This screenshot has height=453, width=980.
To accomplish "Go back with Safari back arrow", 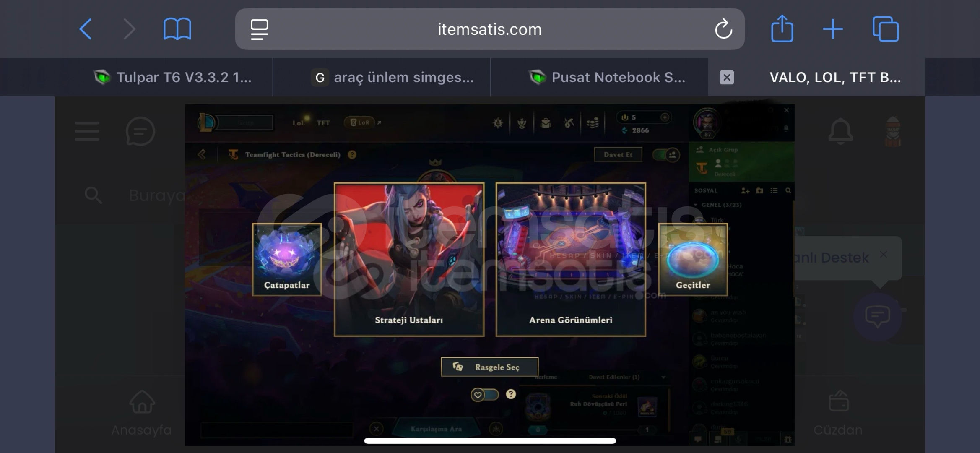I will point(86,29).
